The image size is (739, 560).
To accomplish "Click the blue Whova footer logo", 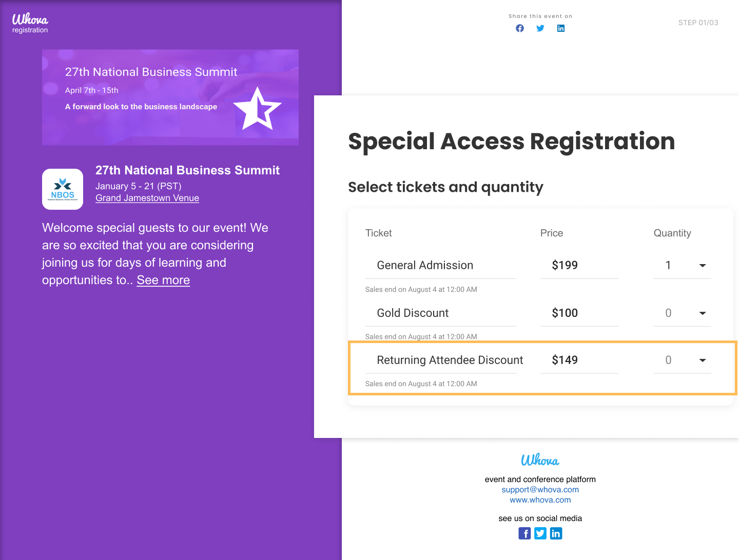I will [540, 460].
